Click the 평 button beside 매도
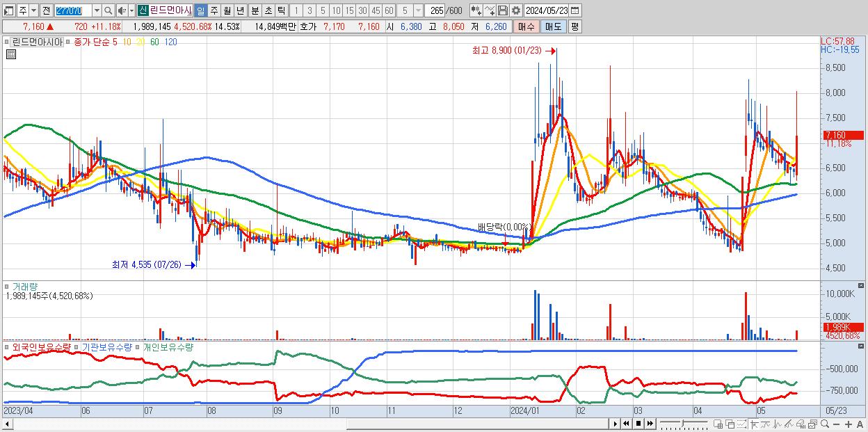This screenshot has height=432, width=868. tap(574, 26)
